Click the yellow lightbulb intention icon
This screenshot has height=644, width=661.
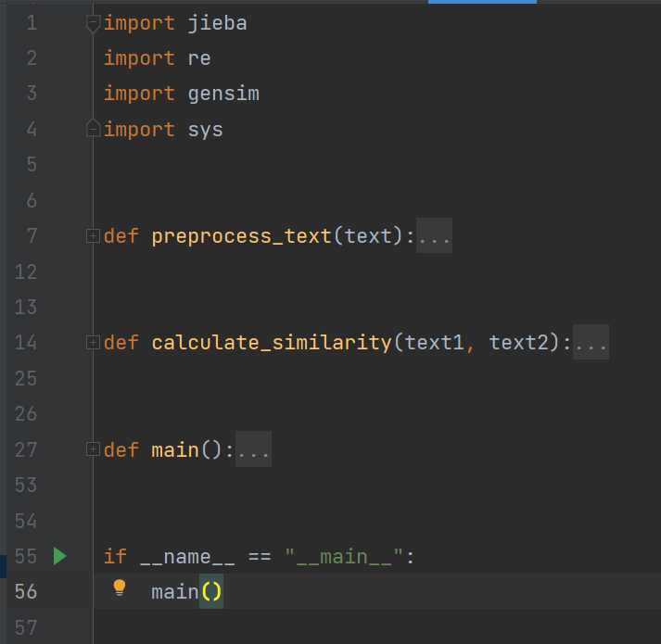pyautogui.click(x=119, y=587)
